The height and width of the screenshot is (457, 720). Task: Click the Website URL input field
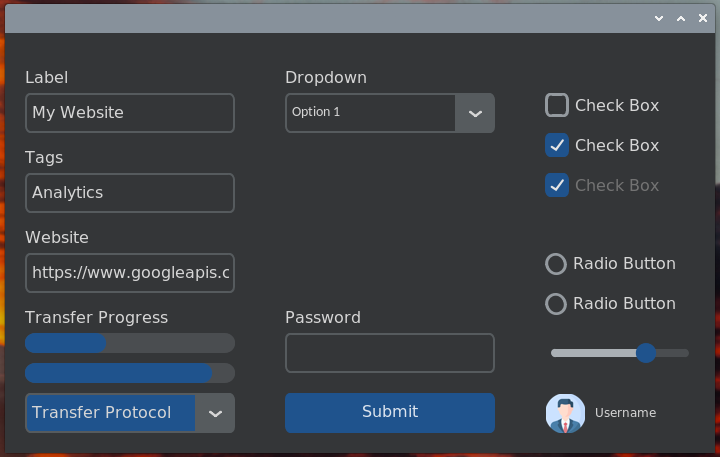(x=130, y=273)
